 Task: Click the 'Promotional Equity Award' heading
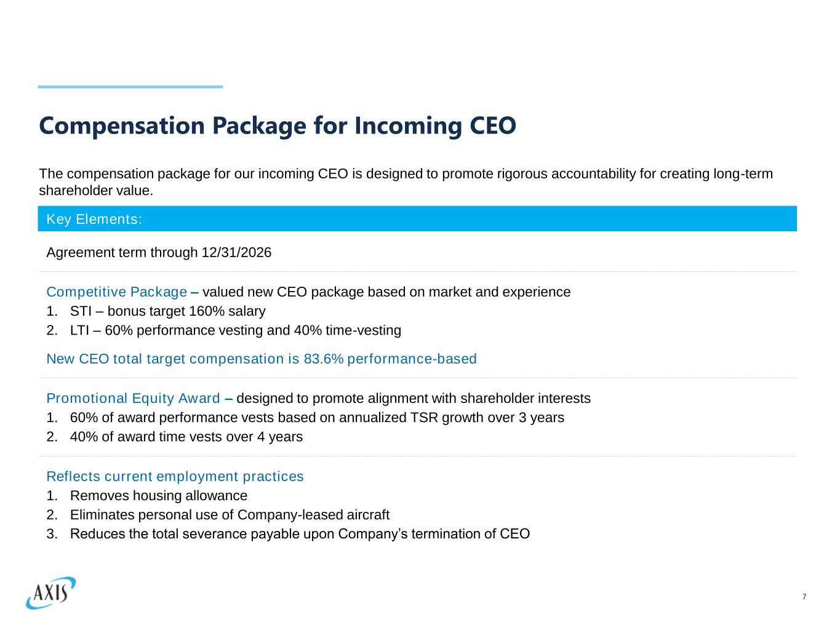coord(133,398)
